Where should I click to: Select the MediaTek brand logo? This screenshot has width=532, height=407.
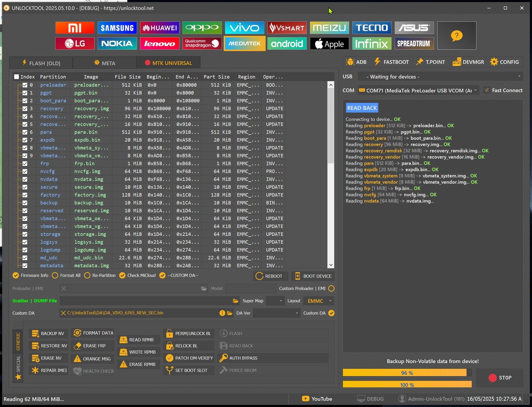244,44
